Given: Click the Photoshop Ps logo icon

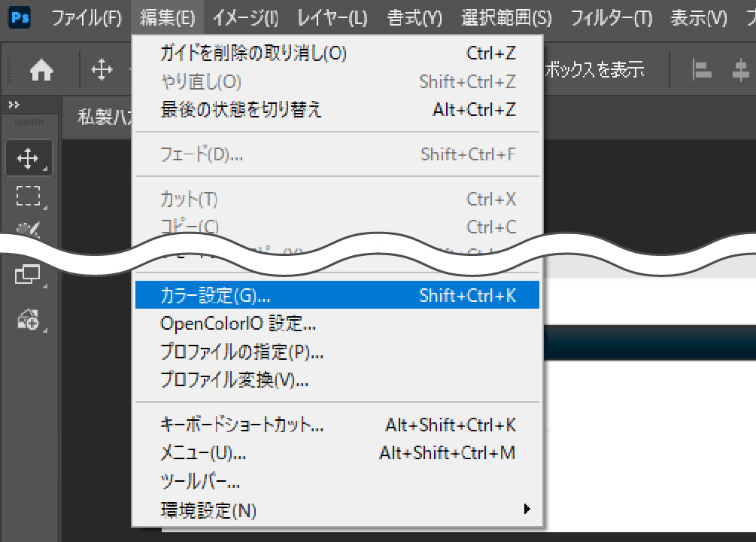Looking at the screenshot, I should 20,17.
